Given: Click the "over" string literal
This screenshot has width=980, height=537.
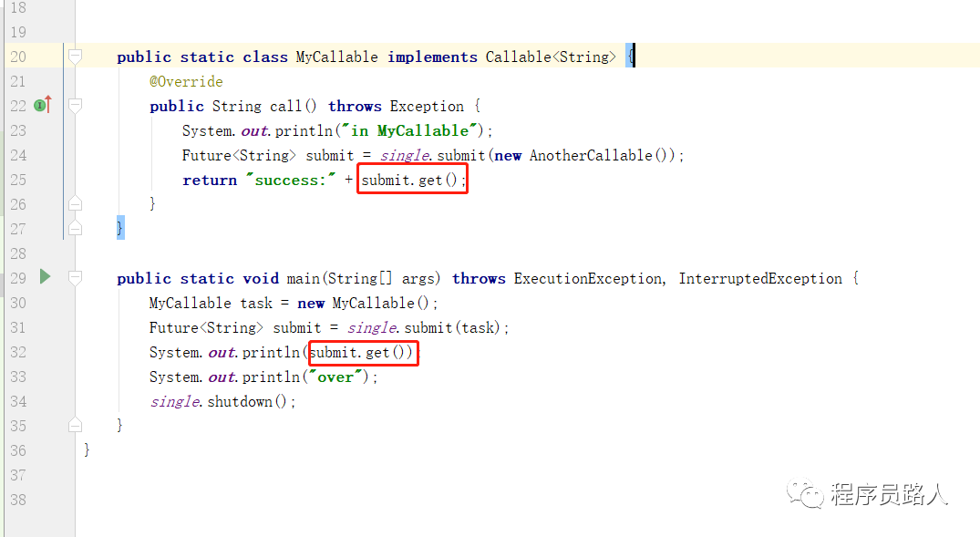Looking at the screenshot, I should click(x=335, y=377).
